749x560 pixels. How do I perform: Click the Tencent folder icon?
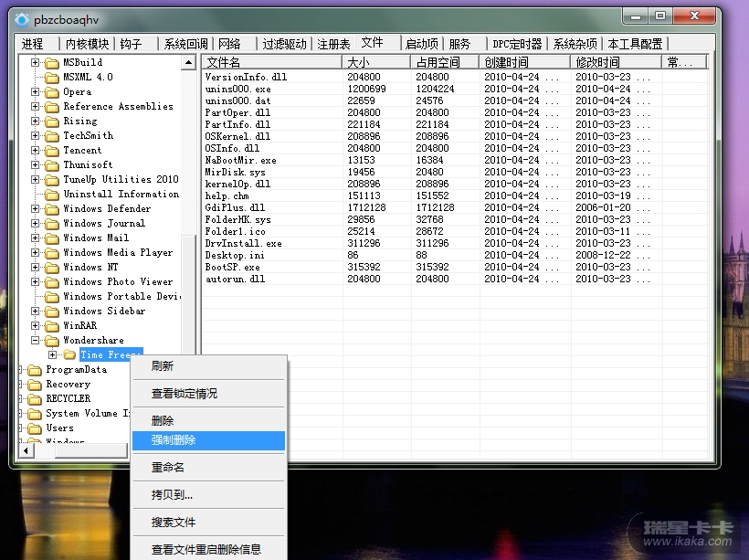point(52,151)
